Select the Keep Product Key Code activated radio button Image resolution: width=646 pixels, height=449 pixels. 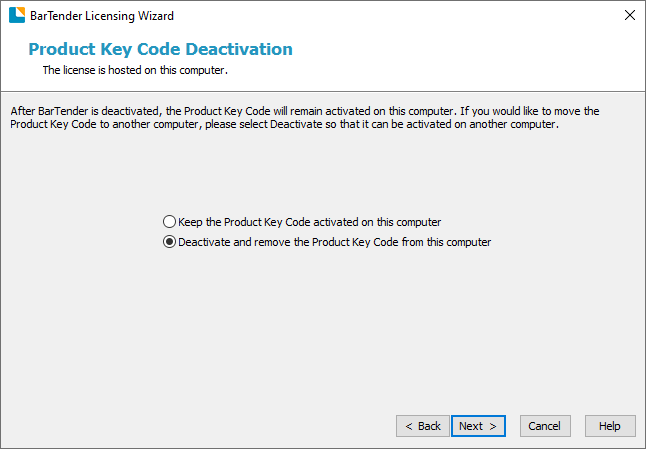point(169,222)
